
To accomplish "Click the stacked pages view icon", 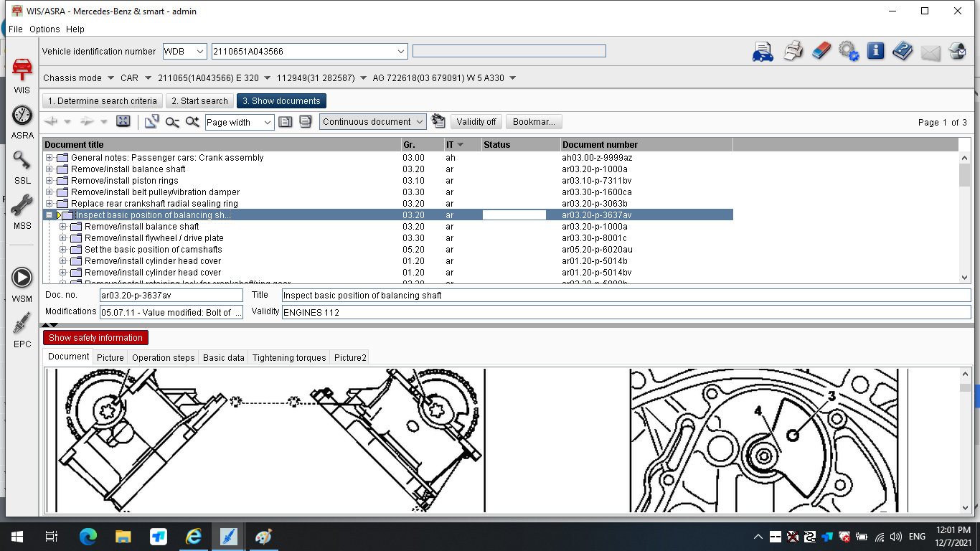I will point(306,122).
